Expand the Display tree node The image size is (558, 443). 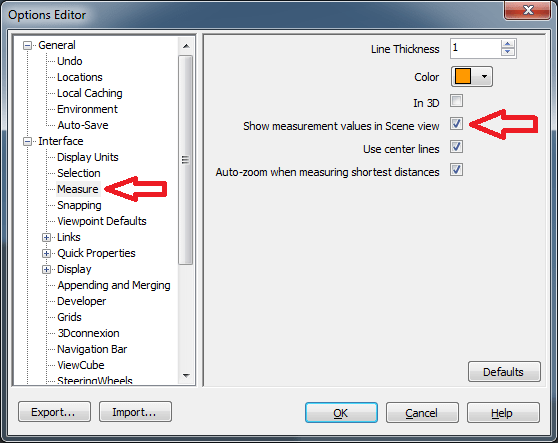46,269
